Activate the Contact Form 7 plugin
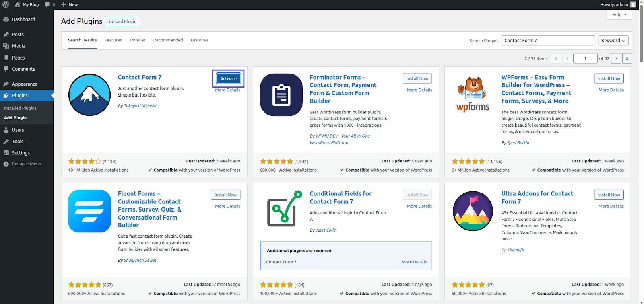 click(x=228, y=78)
